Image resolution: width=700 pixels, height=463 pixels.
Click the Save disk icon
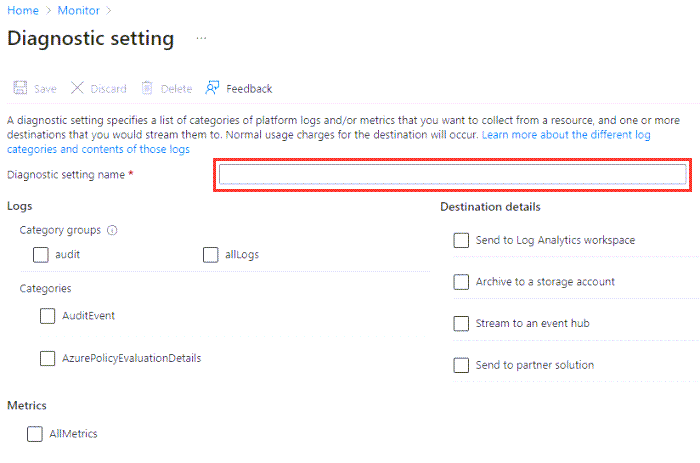(20, 88)
